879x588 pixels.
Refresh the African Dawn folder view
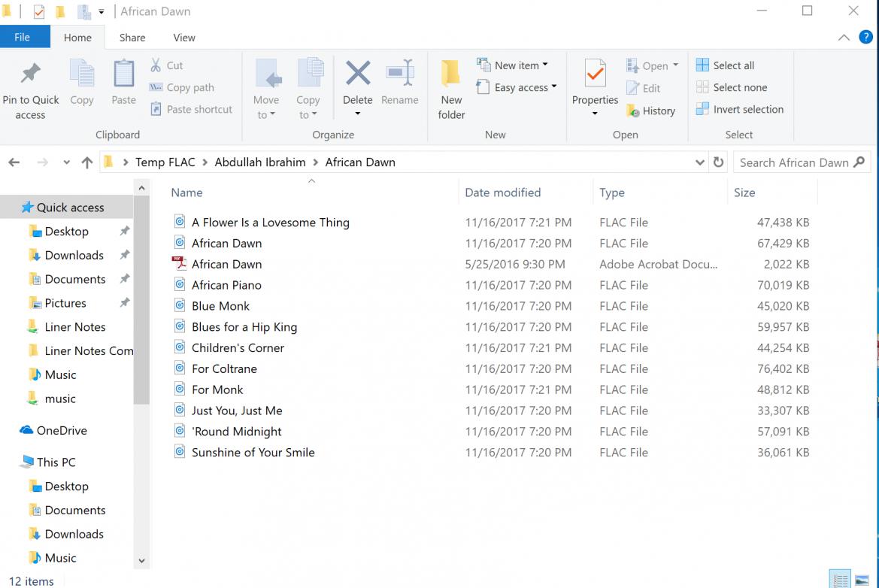pos(718,162)
